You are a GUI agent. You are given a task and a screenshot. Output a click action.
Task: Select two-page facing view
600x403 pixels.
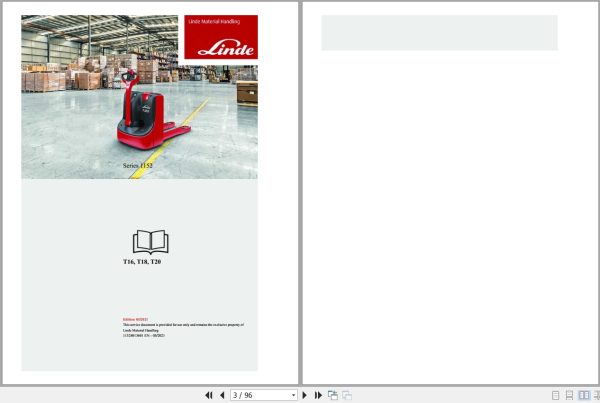[x=584, y=395]
